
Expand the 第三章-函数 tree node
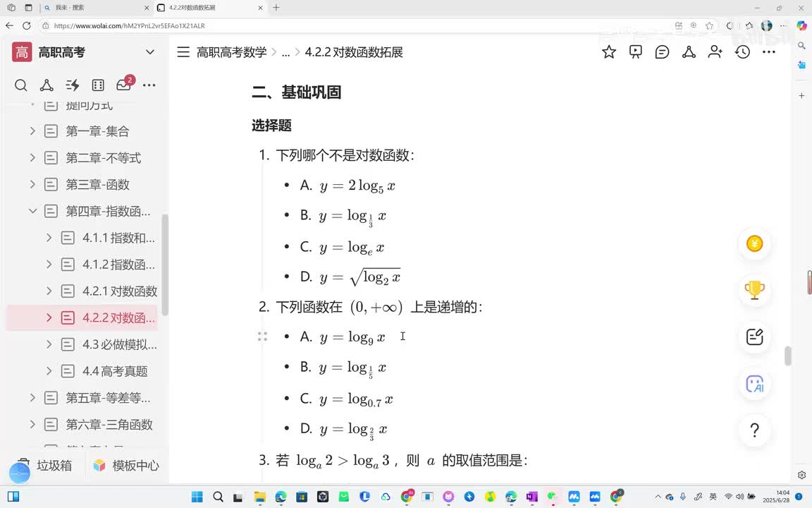click(32, 184)
